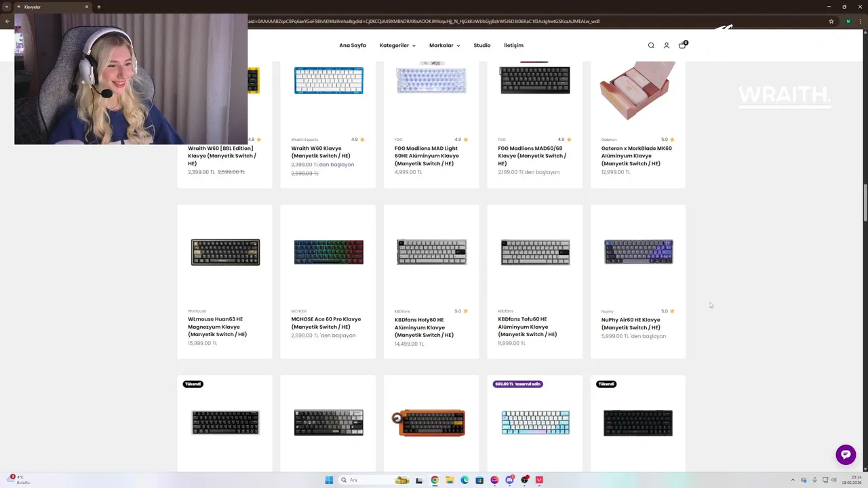Select the Gateron MorkBlade pink box image

pyautogui.click(x=638, y=90)
